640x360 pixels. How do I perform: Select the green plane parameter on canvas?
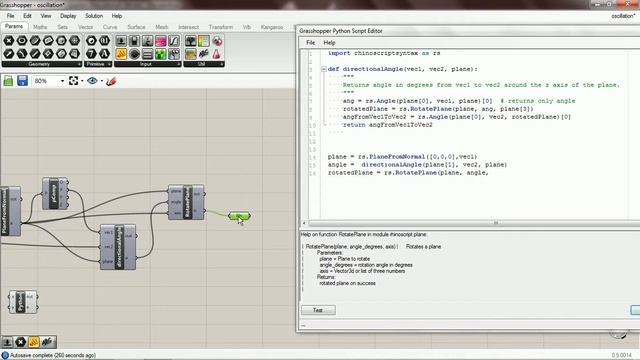(x=239, y=216)
